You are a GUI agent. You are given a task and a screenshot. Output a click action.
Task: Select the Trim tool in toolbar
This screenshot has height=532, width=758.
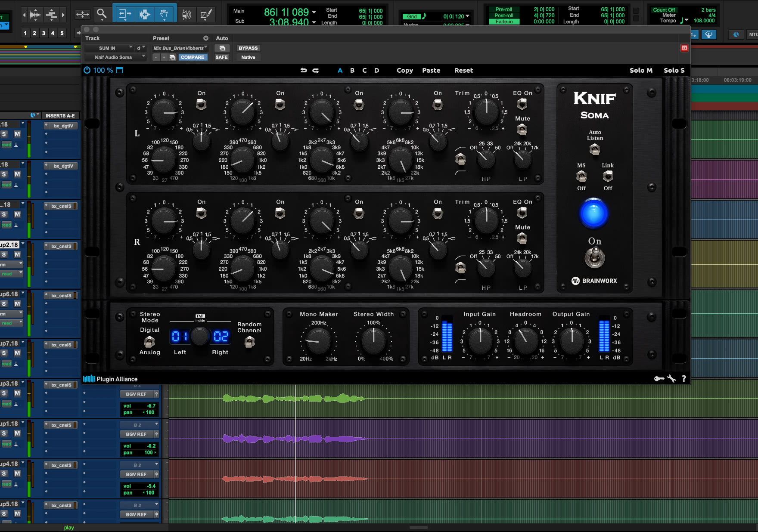(124, 14)
